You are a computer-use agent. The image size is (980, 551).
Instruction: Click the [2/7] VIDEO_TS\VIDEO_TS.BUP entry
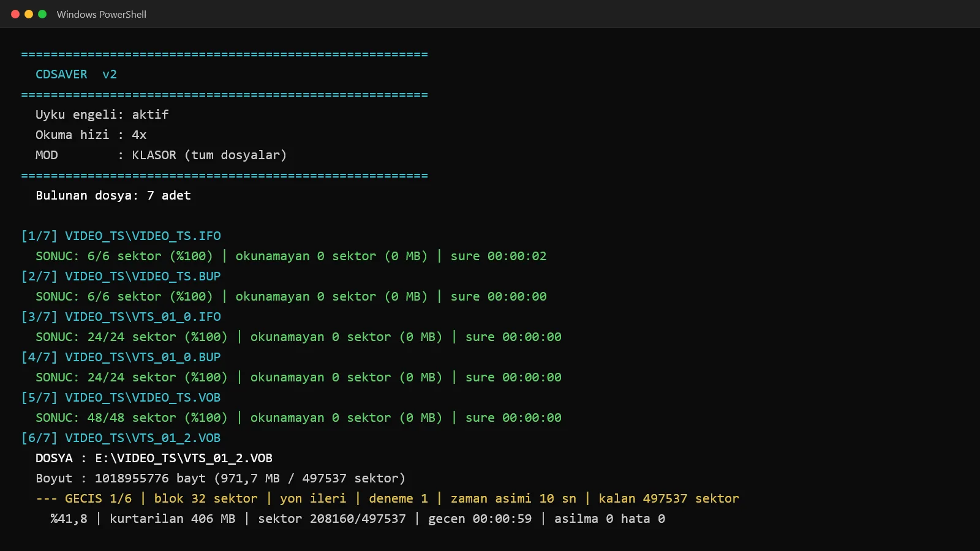coord(121,276)
